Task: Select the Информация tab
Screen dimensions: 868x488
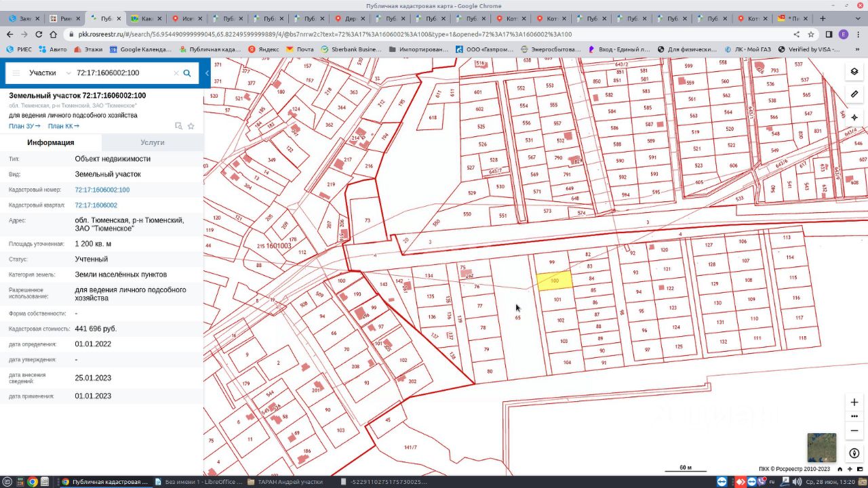Action: point(51,142)
